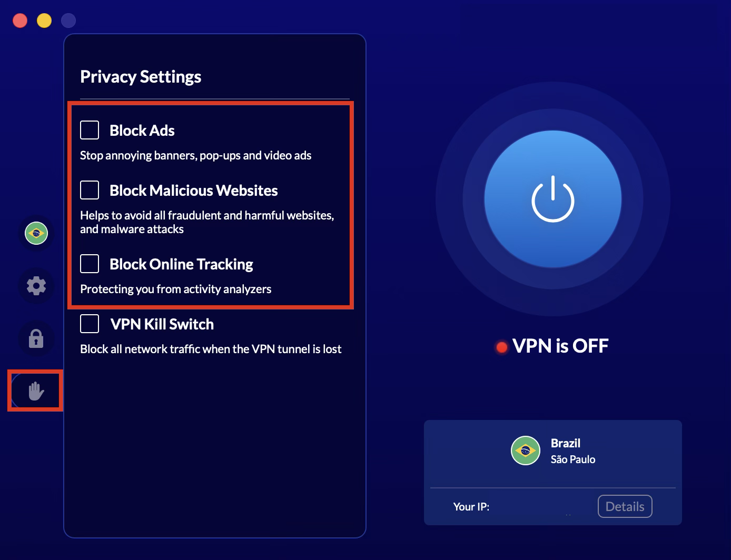Click the Privacy Settings heading
Screen dimensions: 731x560
141,77
